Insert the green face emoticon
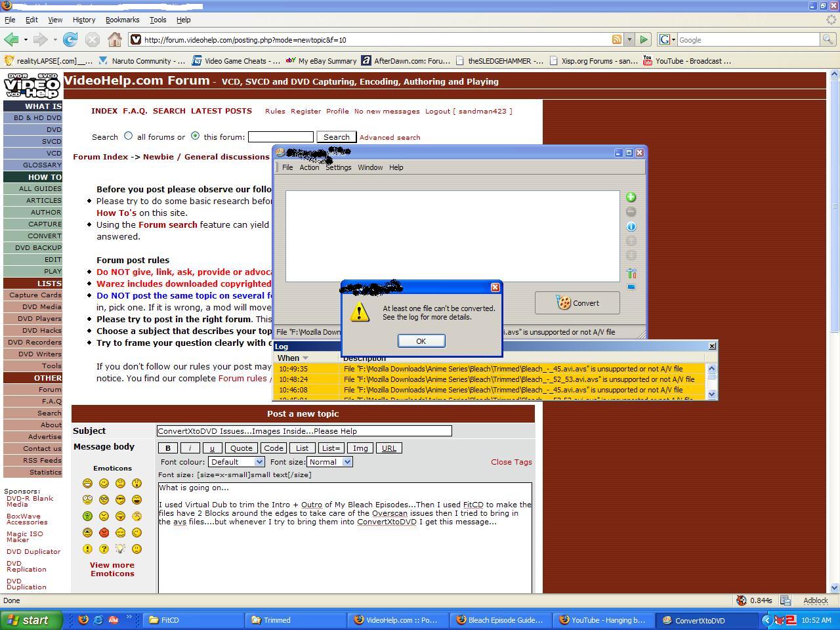 click(87, 516)
